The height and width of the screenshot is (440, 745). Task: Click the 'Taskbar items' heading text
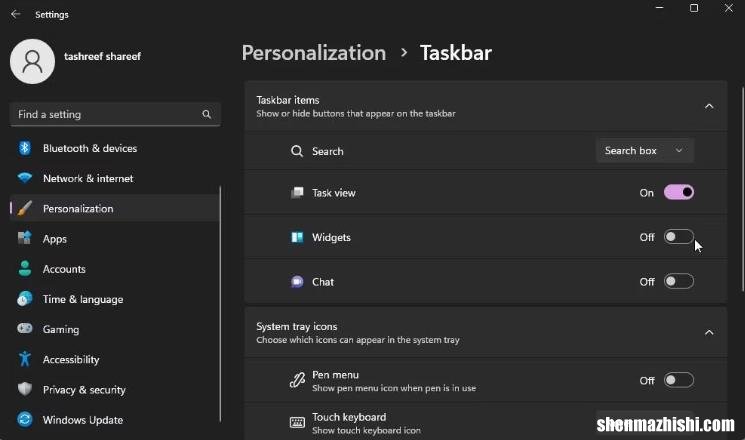(x=287, y=100)
